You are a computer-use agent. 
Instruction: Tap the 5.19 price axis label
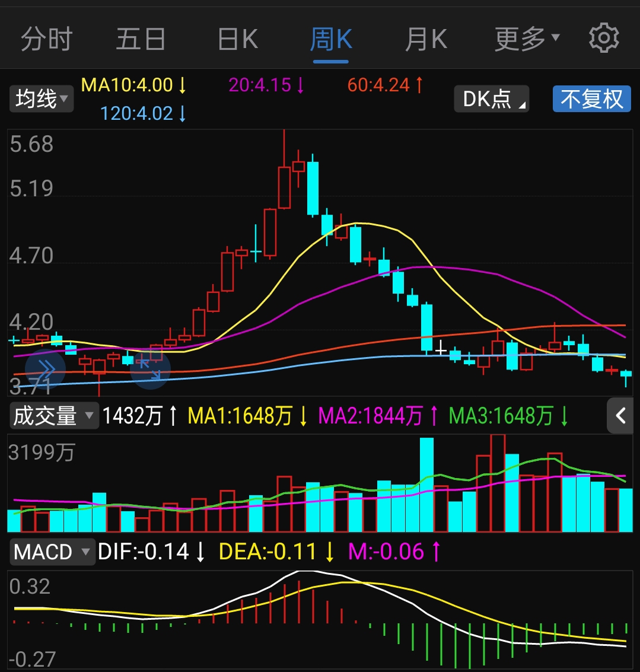pos(31,189)
